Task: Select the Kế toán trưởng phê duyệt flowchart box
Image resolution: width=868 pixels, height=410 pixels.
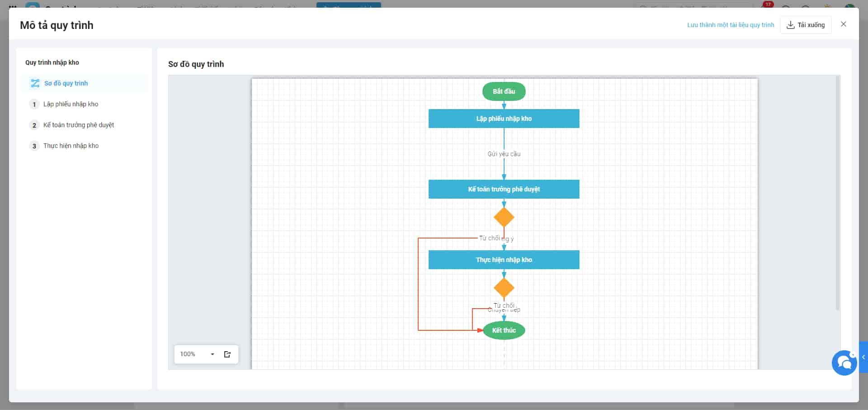Action: click(x=504, y=189)
